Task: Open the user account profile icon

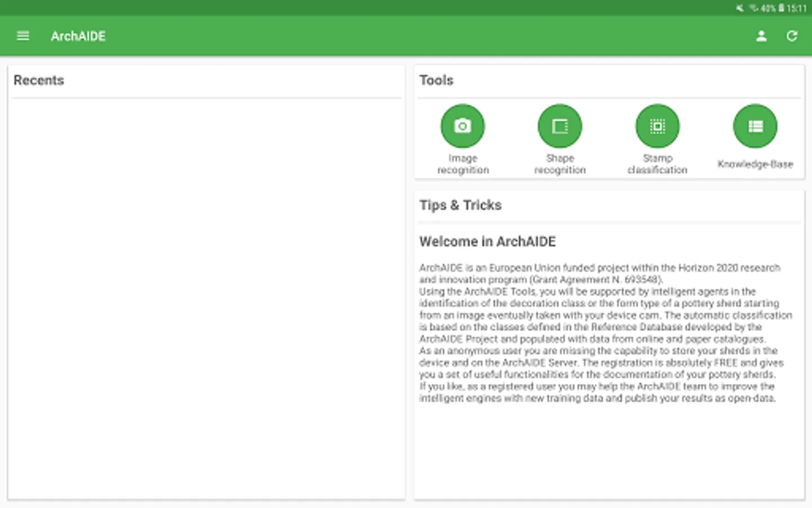Action: coord(761,36)
